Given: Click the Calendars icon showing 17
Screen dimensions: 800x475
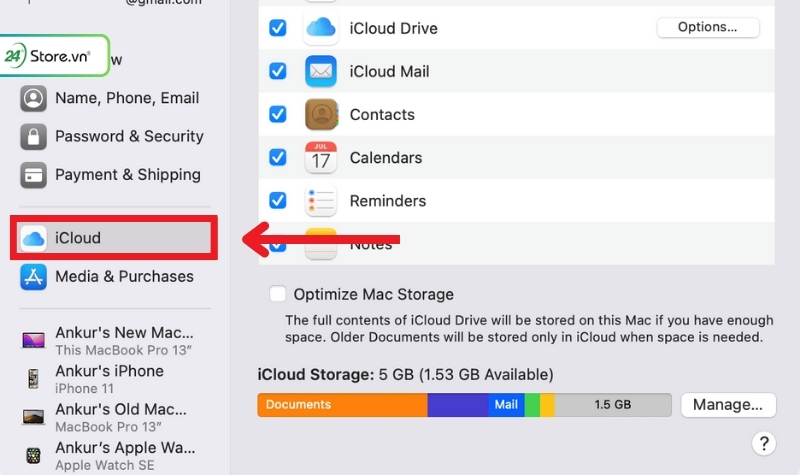Looking at the screenshot, I should tap(321, 157).
